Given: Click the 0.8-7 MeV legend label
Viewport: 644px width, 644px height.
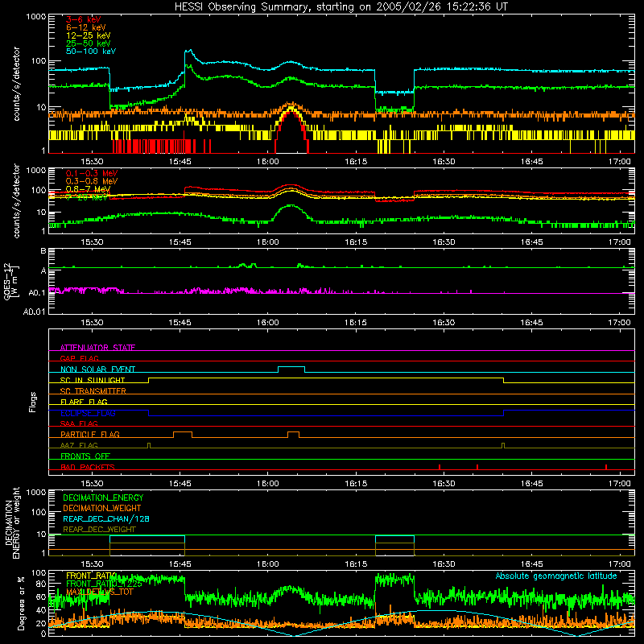Looking at the screenshot, I should (88, 189).
